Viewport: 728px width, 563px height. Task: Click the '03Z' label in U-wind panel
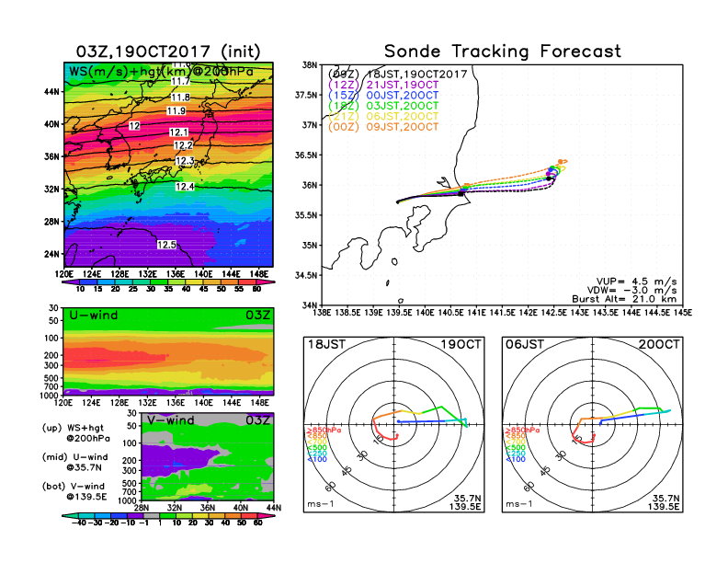(258, 316)
